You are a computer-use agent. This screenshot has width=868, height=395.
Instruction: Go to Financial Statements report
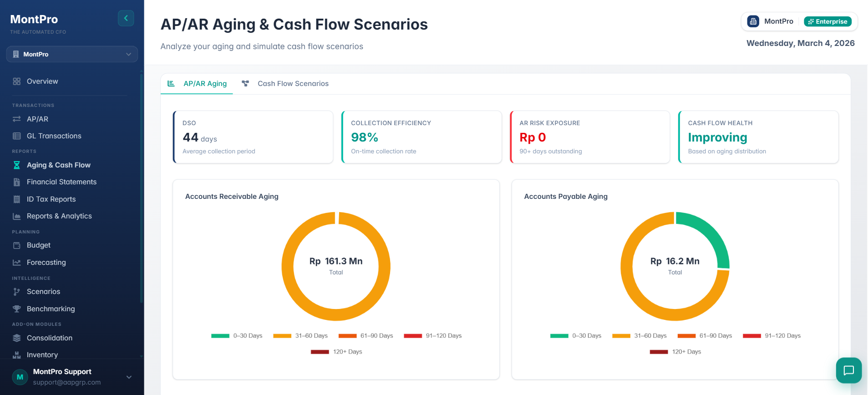pos(61,182)
